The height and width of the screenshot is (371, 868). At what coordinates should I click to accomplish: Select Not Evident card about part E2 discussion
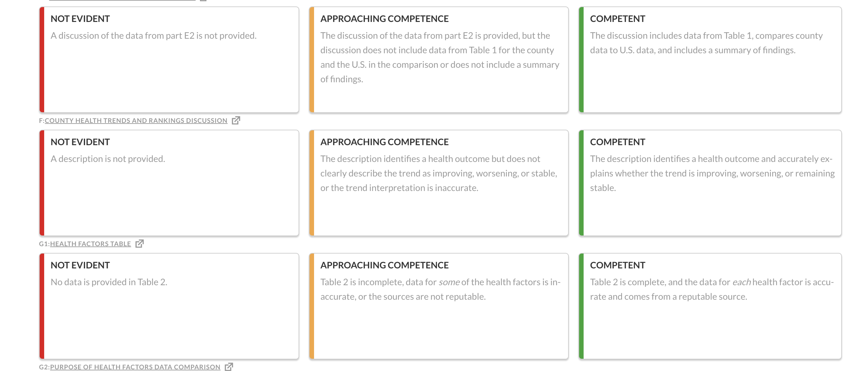coord(169,59)
